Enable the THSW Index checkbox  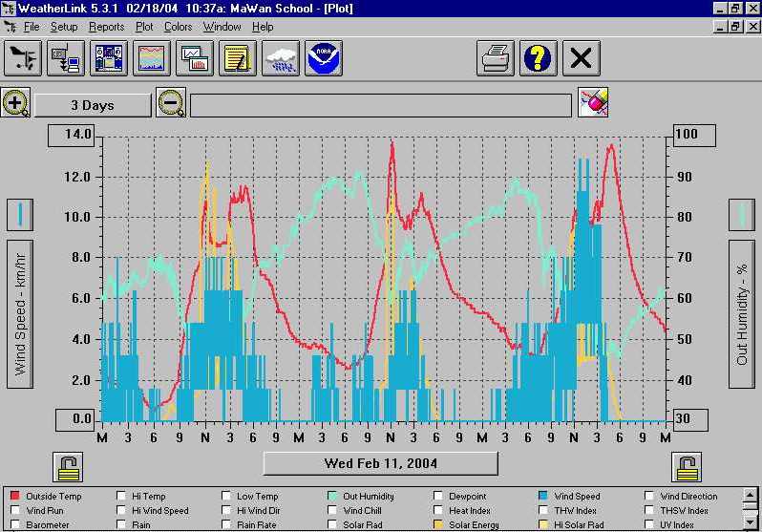click(648, 510)
